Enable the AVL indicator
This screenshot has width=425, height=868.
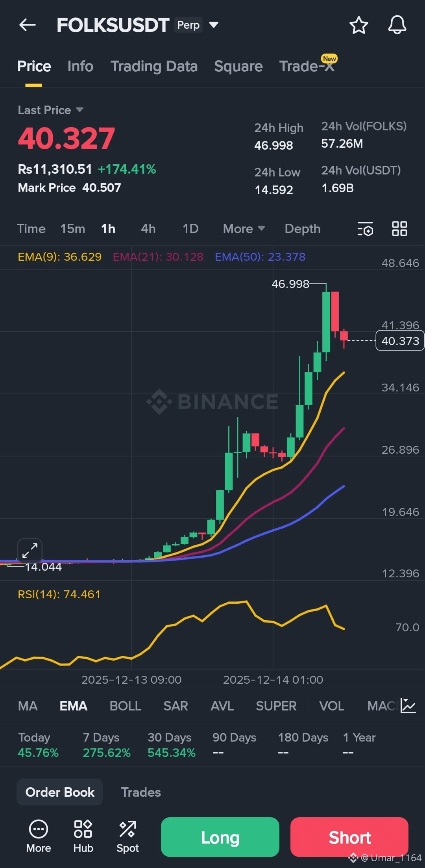222,706
